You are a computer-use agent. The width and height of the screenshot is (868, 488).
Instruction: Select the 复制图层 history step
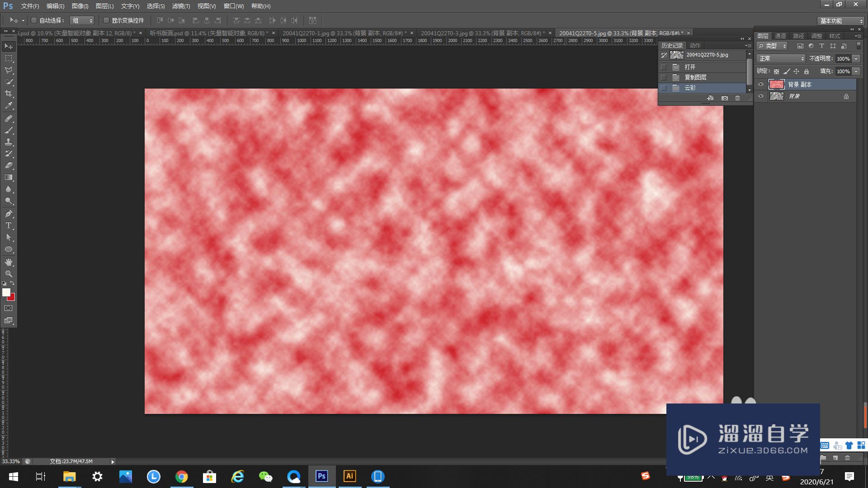695,77
